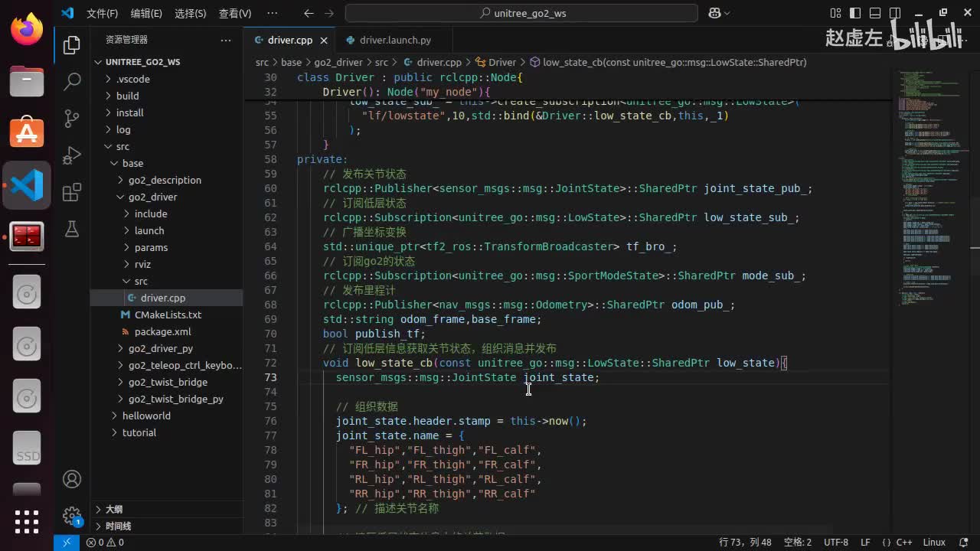Open the Copilot chat icon in title bar
The height and width of the screenshot is (551, 980).
719,13
